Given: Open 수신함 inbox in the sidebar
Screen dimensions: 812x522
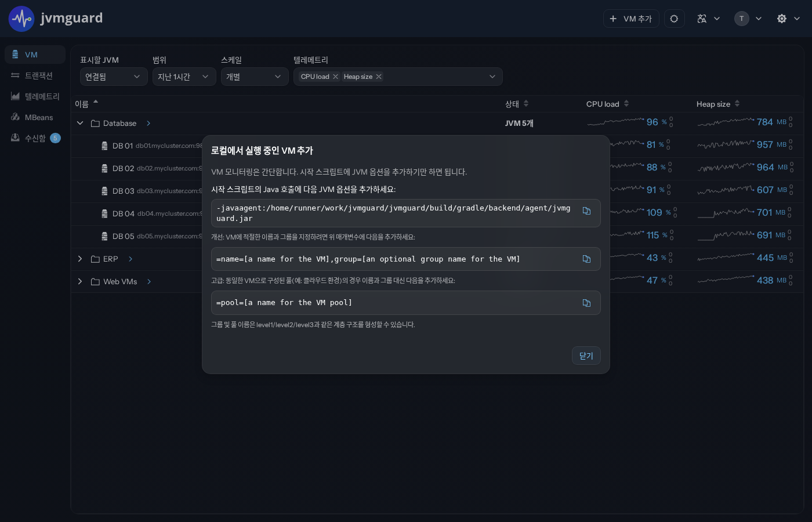Looking at the screenshot, I should 35,138.
